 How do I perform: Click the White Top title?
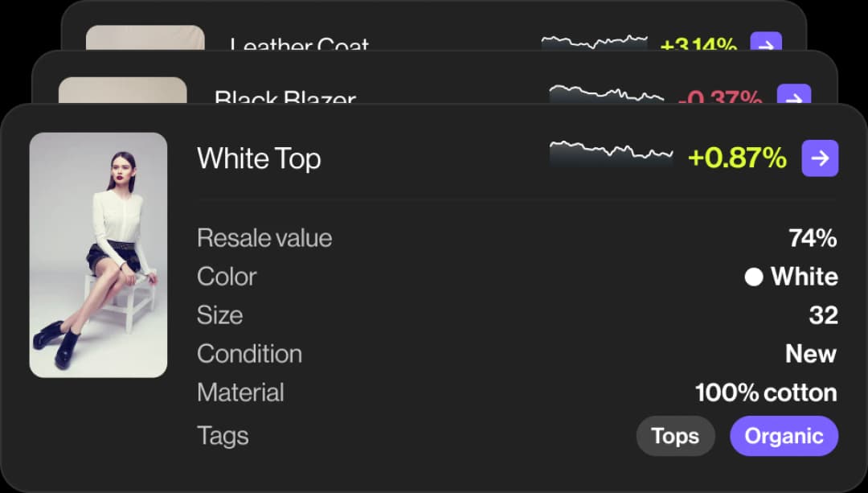point(259,158)
